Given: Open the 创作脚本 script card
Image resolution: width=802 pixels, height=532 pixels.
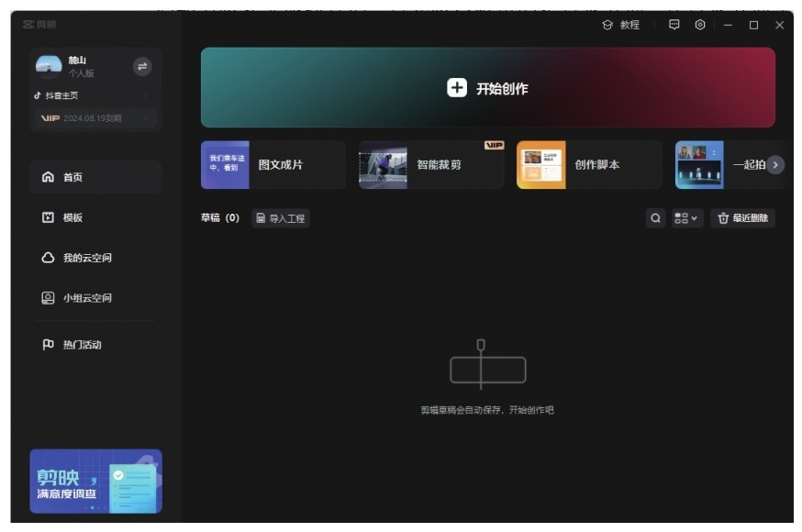Looking at the screenshot, I should pos(589,165).
